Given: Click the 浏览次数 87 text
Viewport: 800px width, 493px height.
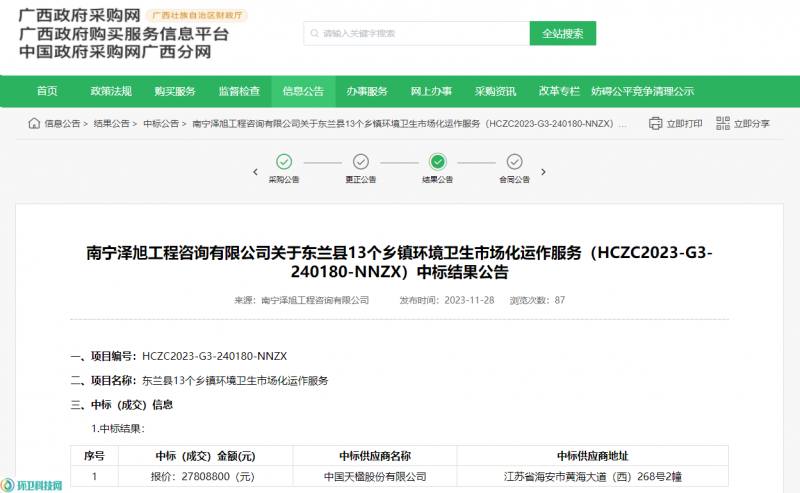Looking at the screenshot, I should pyautogui.click(x=537, y=300).
